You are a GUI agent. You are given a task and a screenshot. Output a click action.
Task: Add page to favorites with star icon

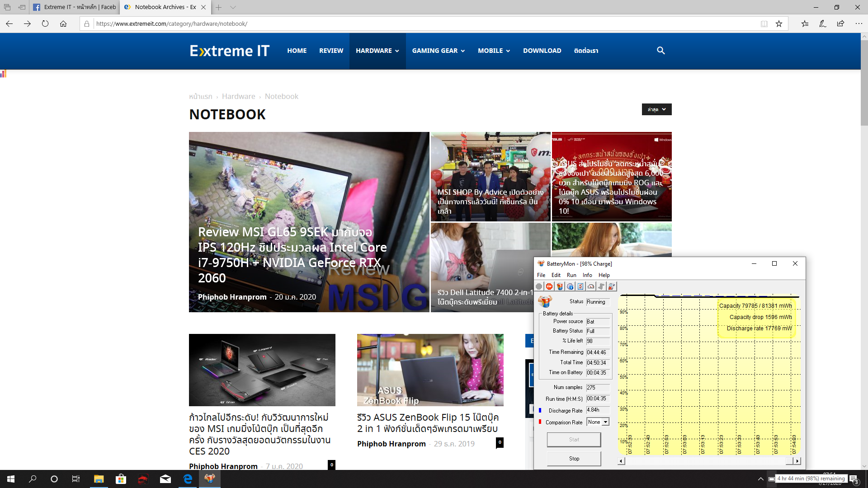[x=779, y=23]
